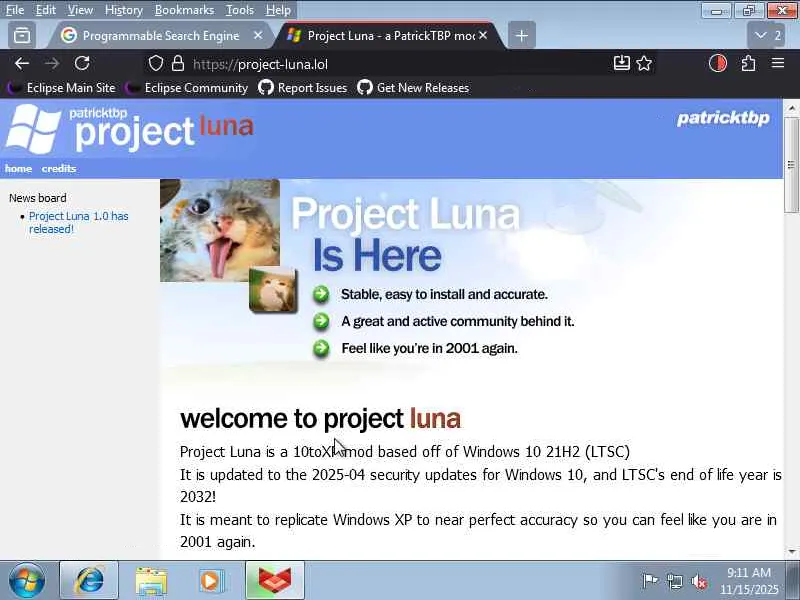Screen dimensions: 800x600
Task: Click the forward navigation arrow
Action: point(52,64)
